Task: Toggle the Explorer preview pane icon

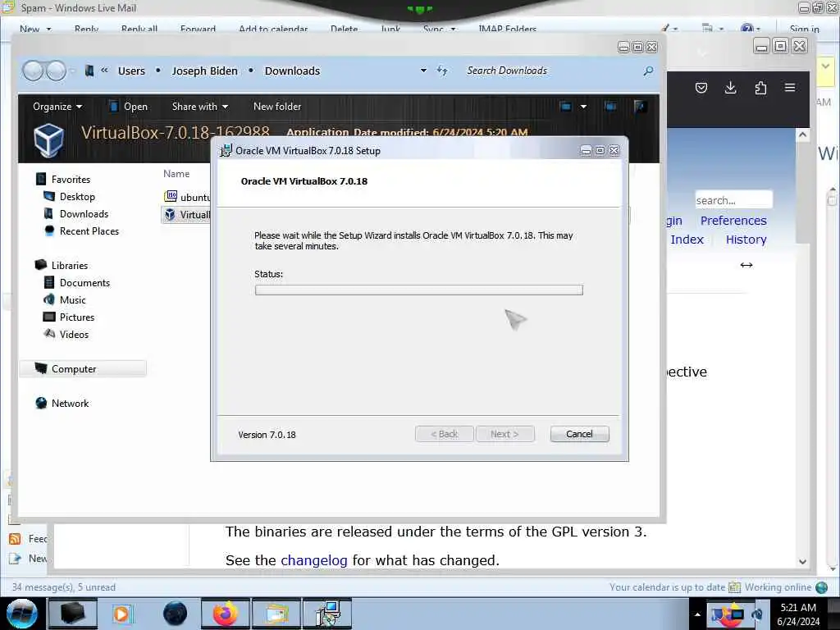Action: click(610, 106)
